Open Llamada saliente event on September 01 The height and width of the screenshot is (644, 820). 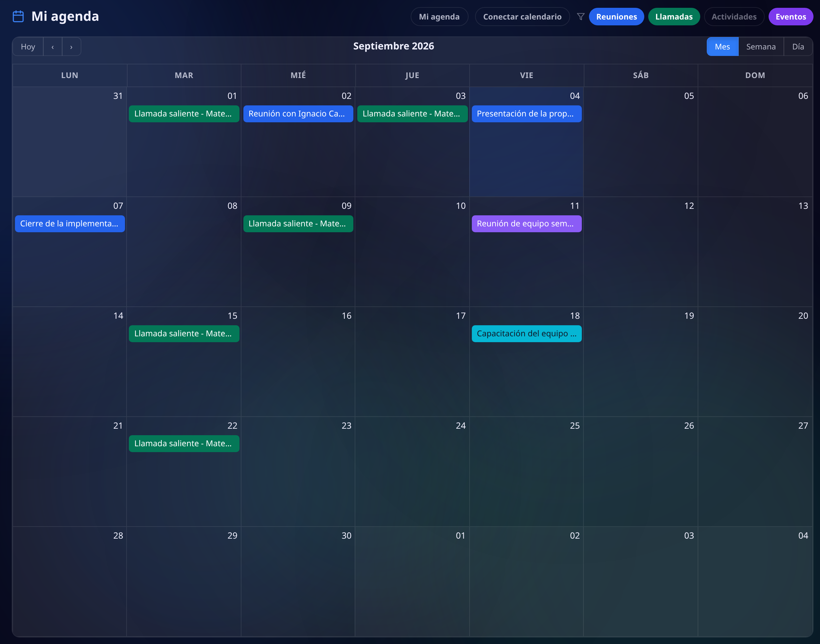coord(184,114)
